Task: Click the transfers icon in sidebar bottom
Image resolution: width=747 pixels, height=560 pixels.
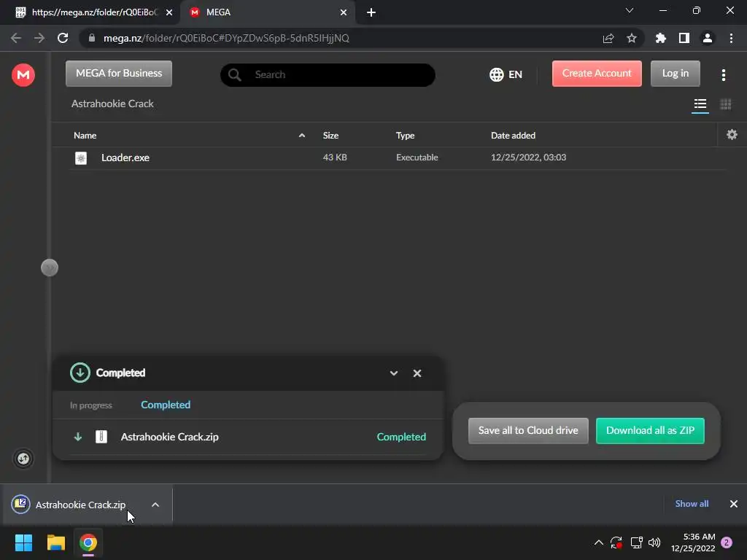Action: click(x=23, y=459)
